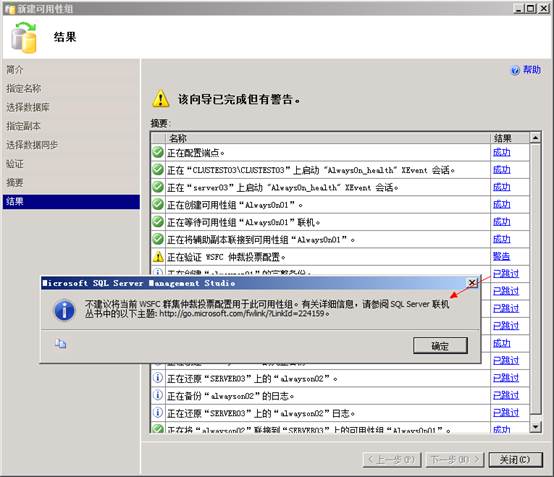Select highlighted 结果 step in sidebar
This screenshot has width=554, height=477.
click(x=71, y=201)
